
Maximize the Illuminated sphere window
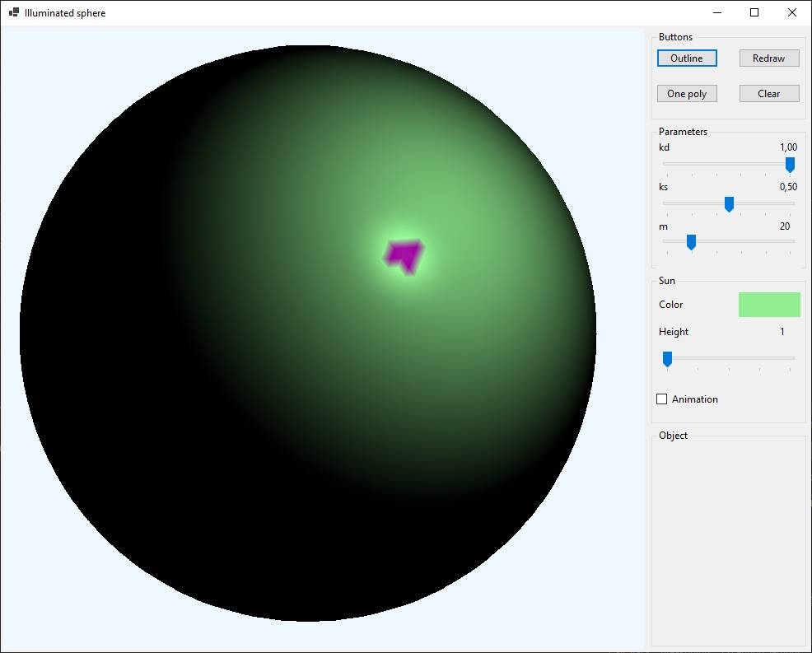[754, 13]
